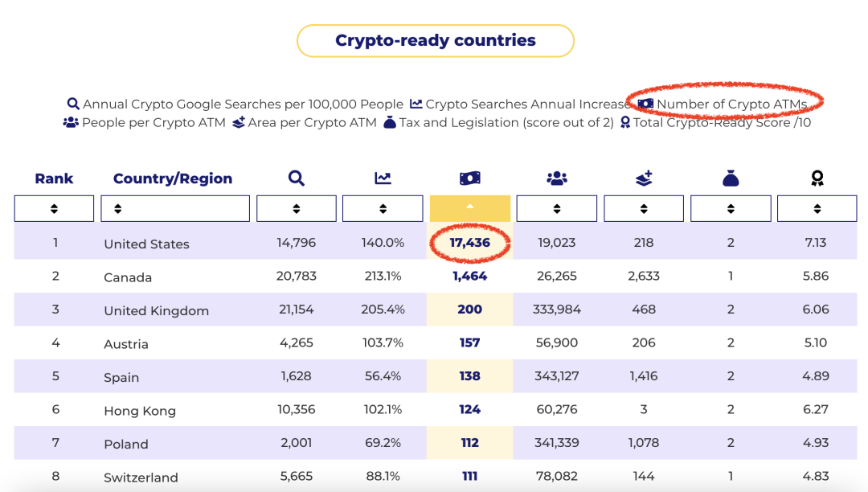The width and height of the screenshot is (868, 492).
Task: Click the Rank column heading
Action: point(54,178)
